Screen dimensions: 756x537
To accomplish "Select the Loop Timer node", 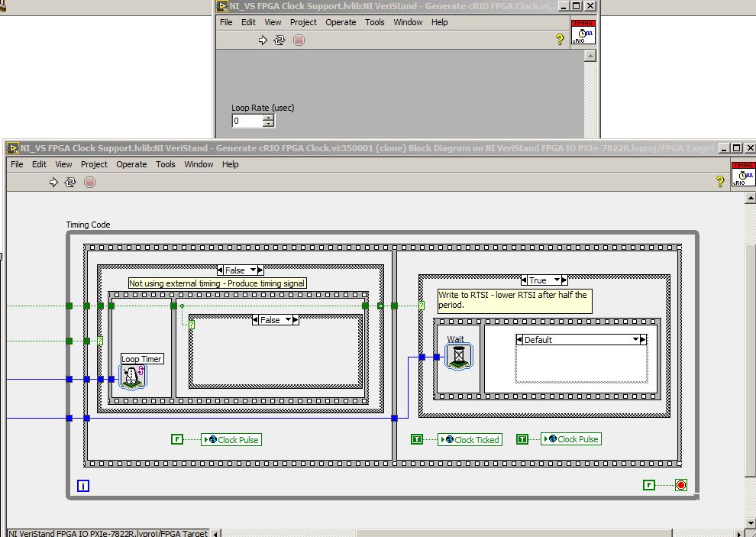I will tap(133, 377).
